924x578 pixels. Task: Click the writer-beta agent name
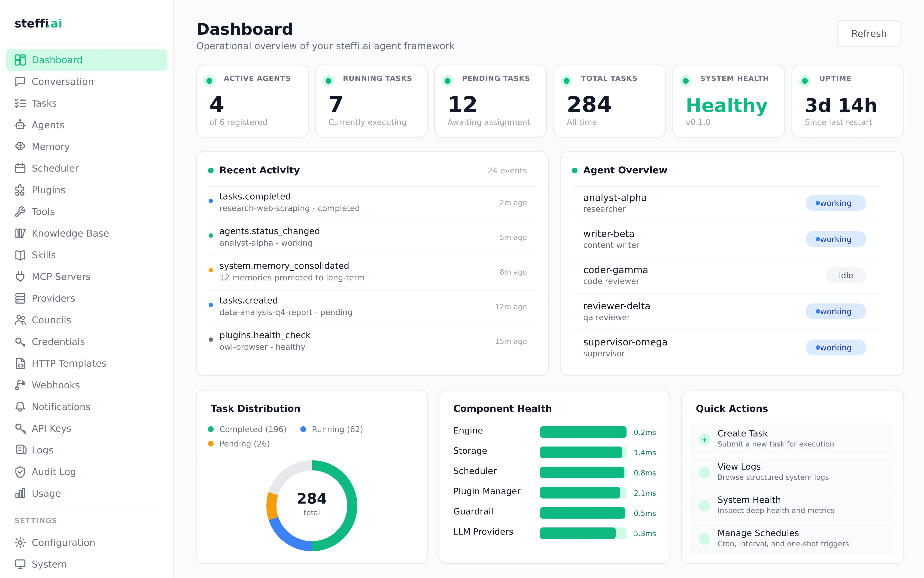(x=609, y=234)
